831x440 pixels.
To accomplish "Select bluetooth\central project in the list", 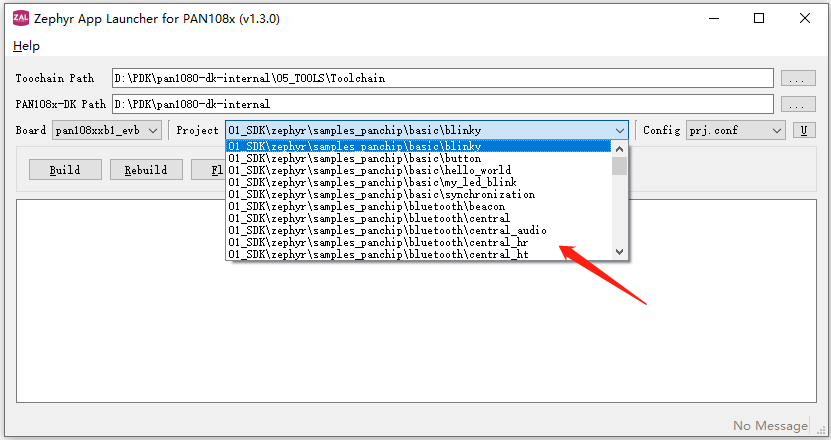I will pos(419,218).
